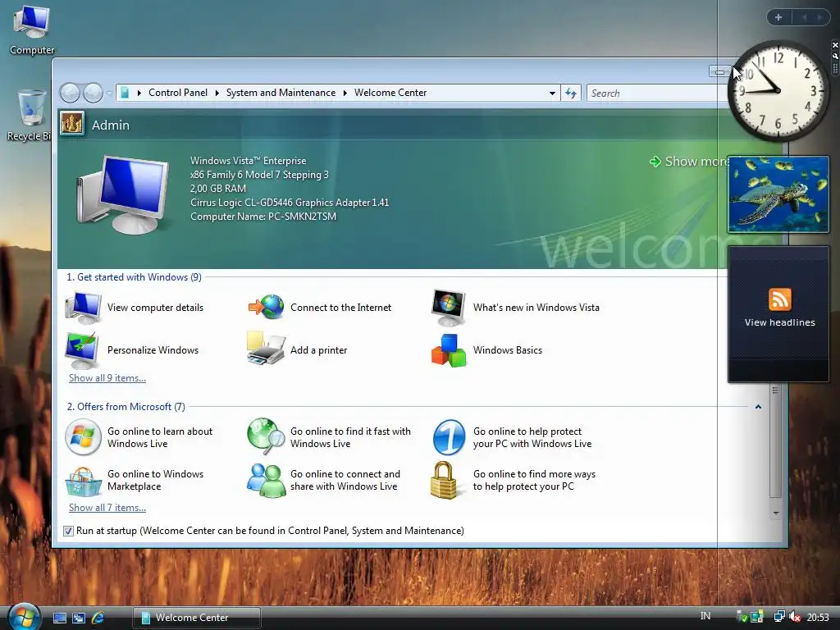Screen dimensions: 840x630
Task: Open What's new in Windows Vista icon
Action: pos(449,308)
